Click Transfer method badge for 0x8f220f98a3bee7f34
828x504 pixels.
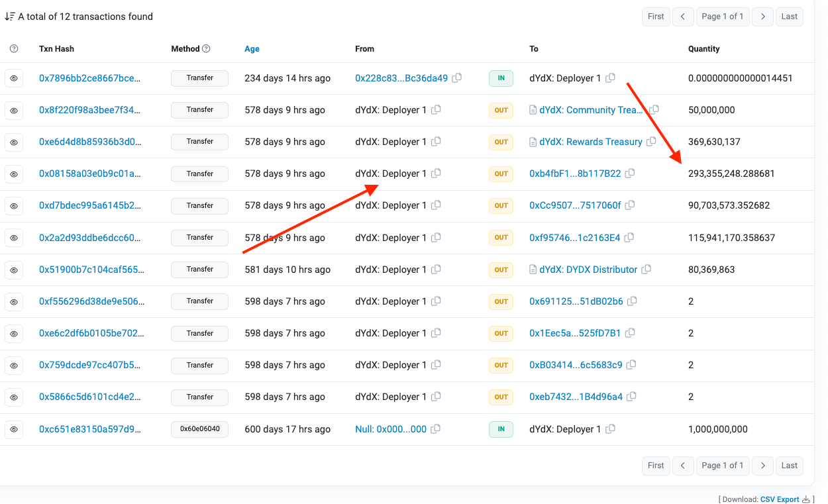199,110
